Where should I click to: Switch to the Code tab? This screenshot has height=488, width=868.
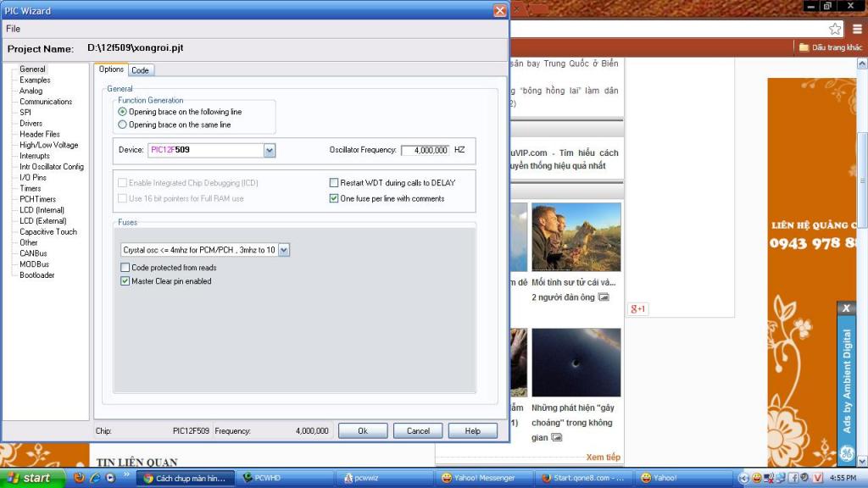(x=140, y=70)
